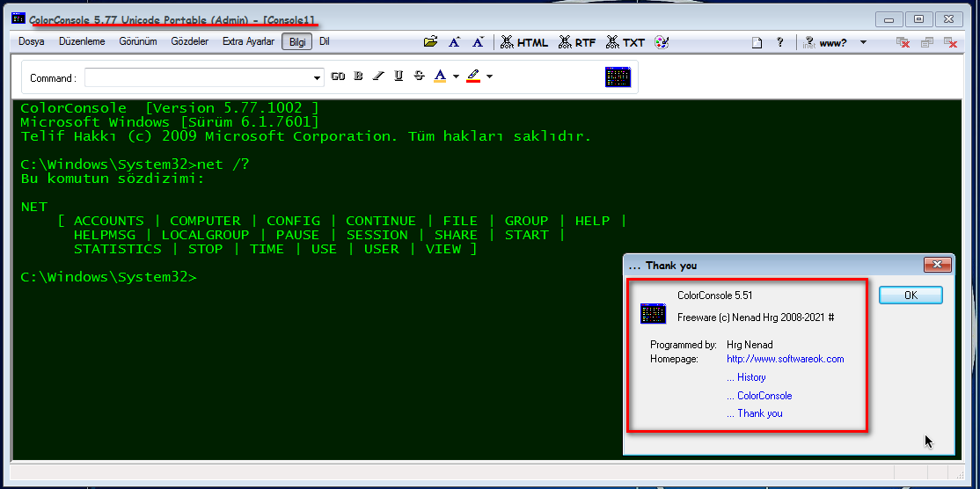Click first red-X window icon in menu bar
The height and width of the screenshot is (489, 980).
903,42
